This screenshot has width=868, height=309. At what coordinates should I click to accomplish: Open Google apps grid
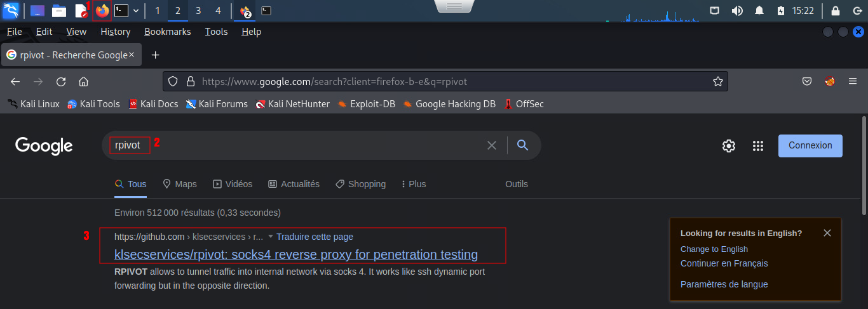coord(757,146)
